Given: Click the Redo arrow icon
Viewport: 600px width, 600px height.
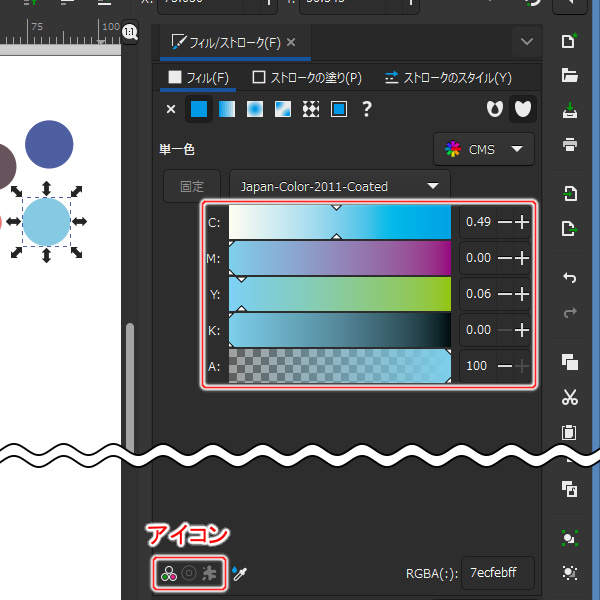Looking at the screenshot, I should point(569,312).
